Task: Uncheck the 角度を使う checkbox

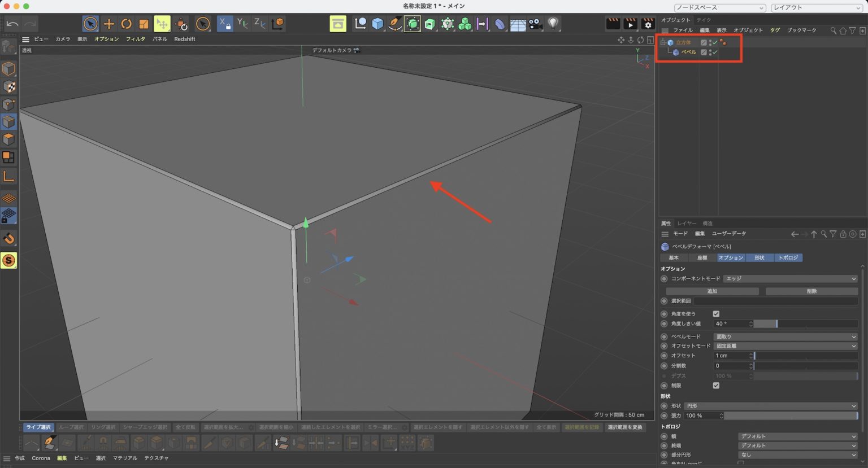Action: pyautogui.click(x=716, y=313)
